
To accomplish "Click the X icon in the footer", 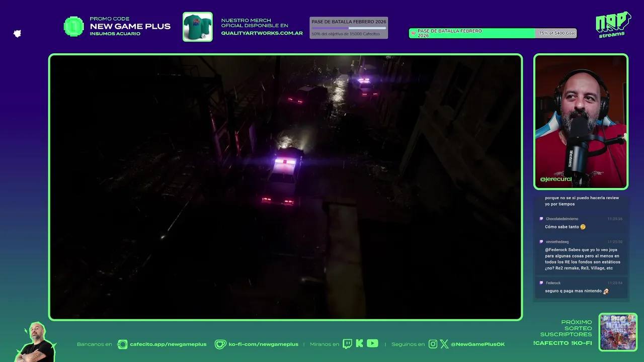I will 444,344.
